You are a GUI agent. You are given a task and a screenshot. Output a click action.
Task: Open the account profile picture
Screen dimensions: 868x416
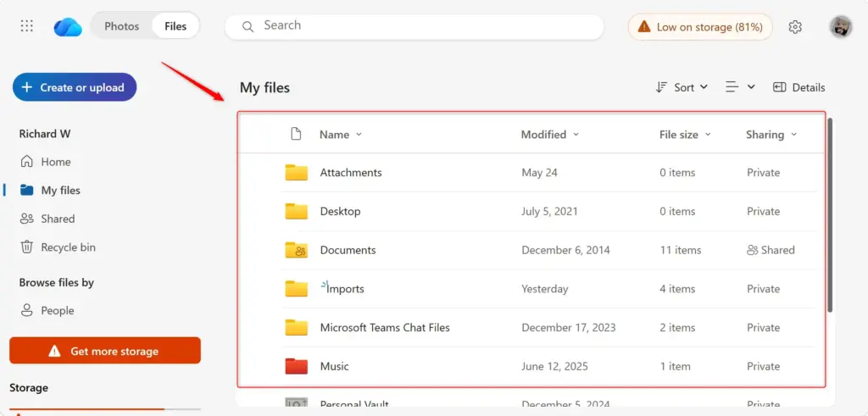pyautogui.click(x=840, y=26)
